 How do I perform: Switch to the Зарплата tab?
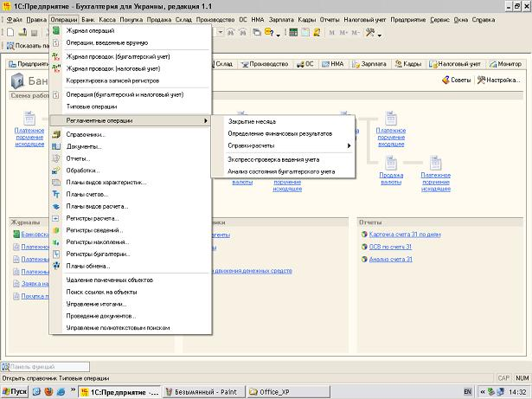point(369,64)
